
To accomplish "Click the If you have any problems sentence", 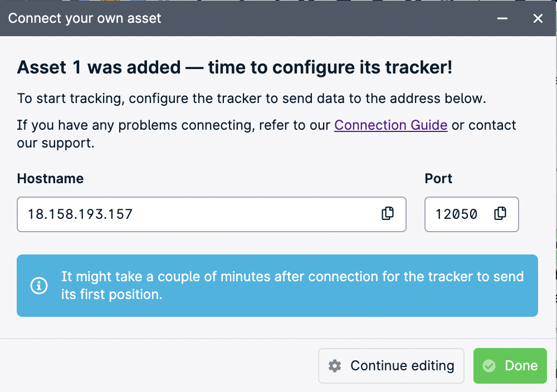I will [266, 134].
